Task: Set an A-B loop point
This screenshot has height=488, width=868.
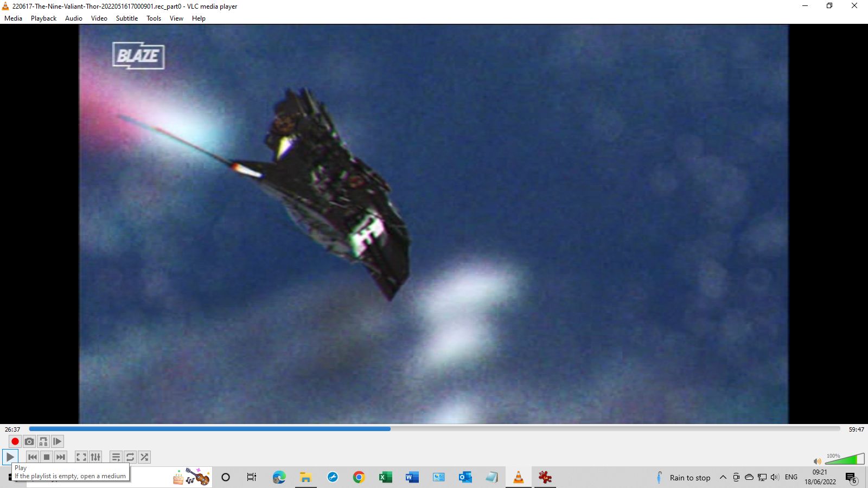Action: pos(43,441)
